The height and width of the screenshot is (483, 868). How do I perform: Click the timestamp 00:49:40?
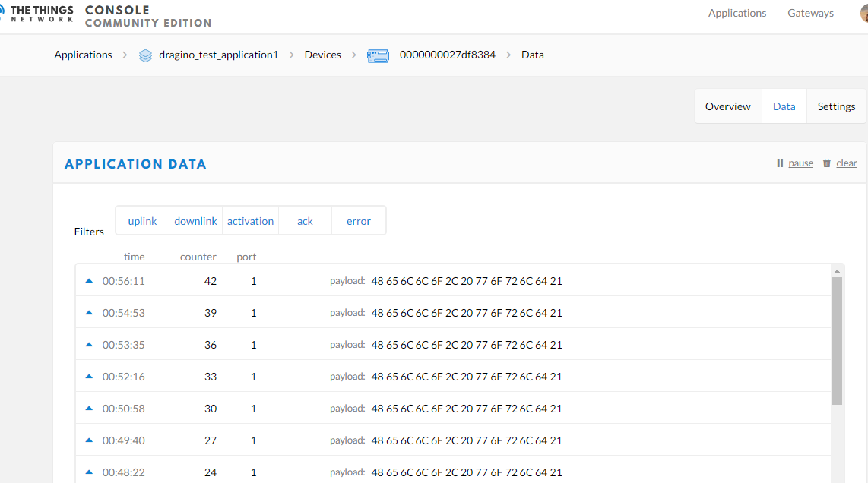pyautogui.click(x=123, y=440)
